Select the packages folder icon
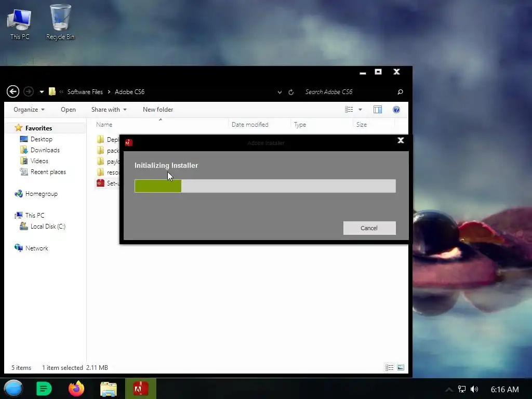Screen dimensions: 532x399 tap(100, 150)
